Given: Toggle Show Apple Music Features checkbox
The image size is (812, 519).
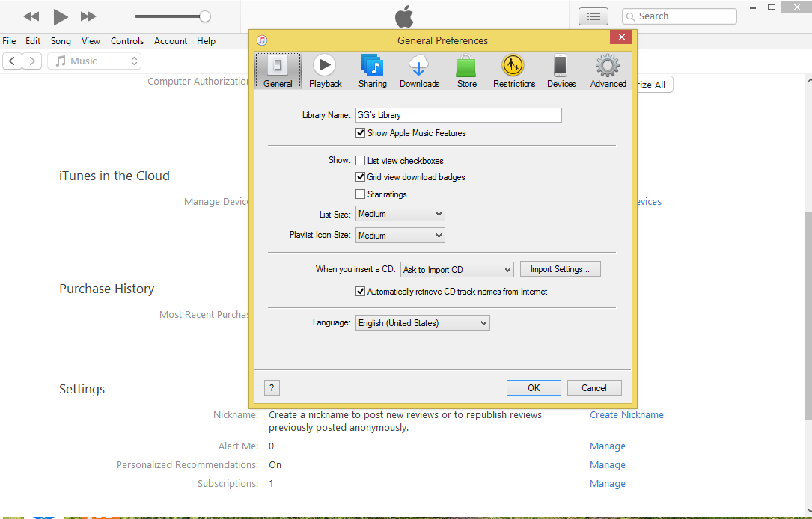Looking at the screenshot, I should (x=361, y=133).
